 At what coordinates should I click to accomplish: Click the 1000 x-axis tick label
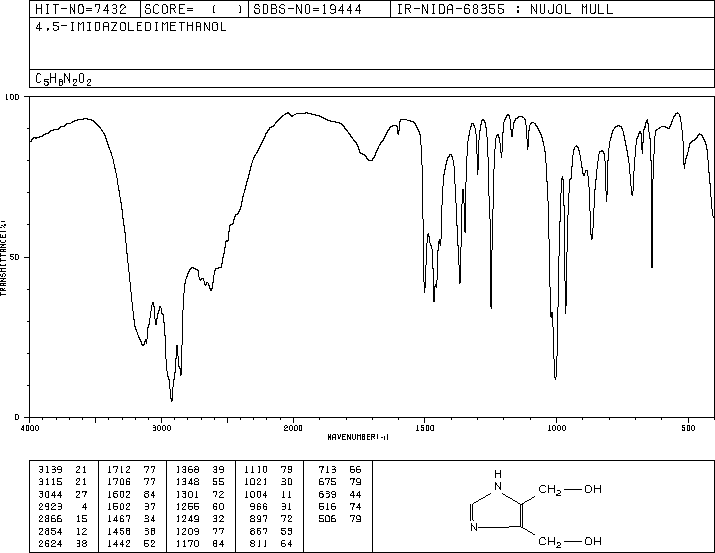click(x=556, y=428)
